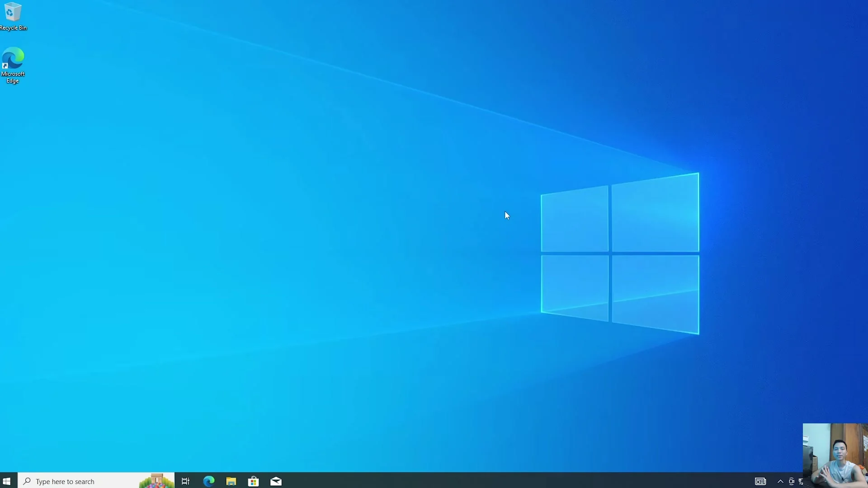This screenshot has height=488, width=868.
Task: Click the Meet Now camera tray icon
Action: tap(791, 481)
